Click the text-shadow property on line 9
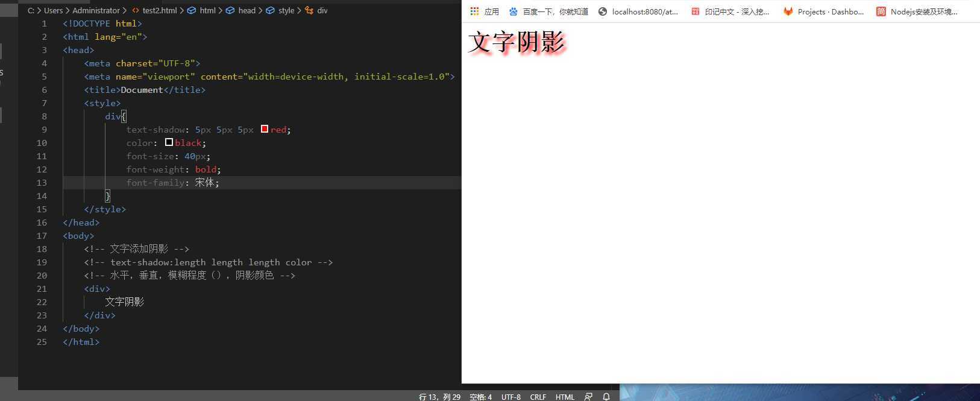Image resolution: width=980 pixels, height=401 pixels. coord(155,130)
